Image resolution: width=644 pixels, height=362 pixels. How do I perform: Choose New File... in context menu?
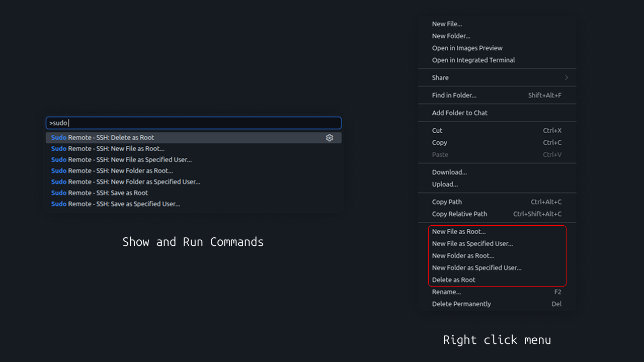pos(497,24)
